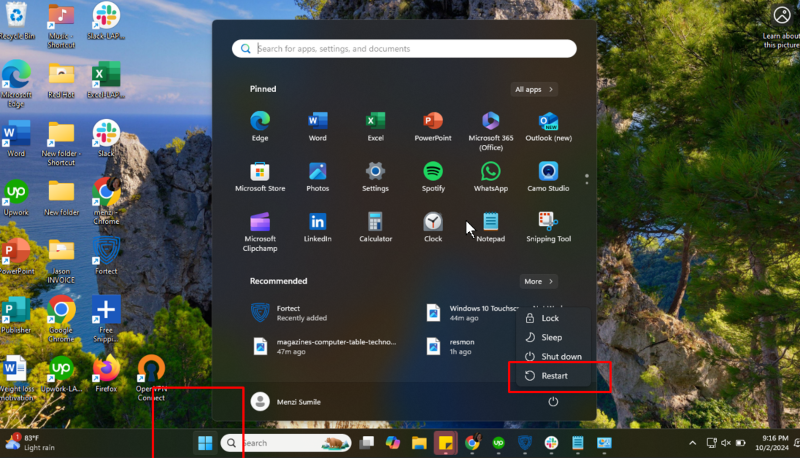Expand the All apps list
Screen dimensions: 800x458
534,89
